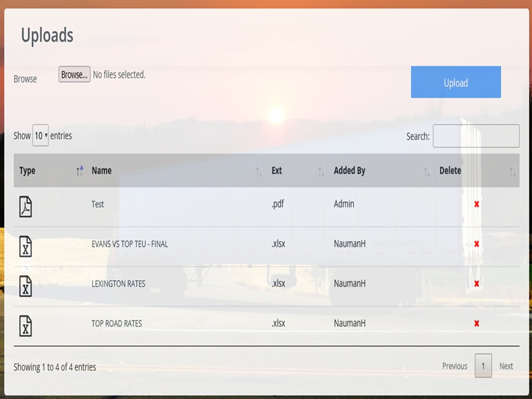Open the EVANS VS TOP TEU Excel icon

click(26, 246)
